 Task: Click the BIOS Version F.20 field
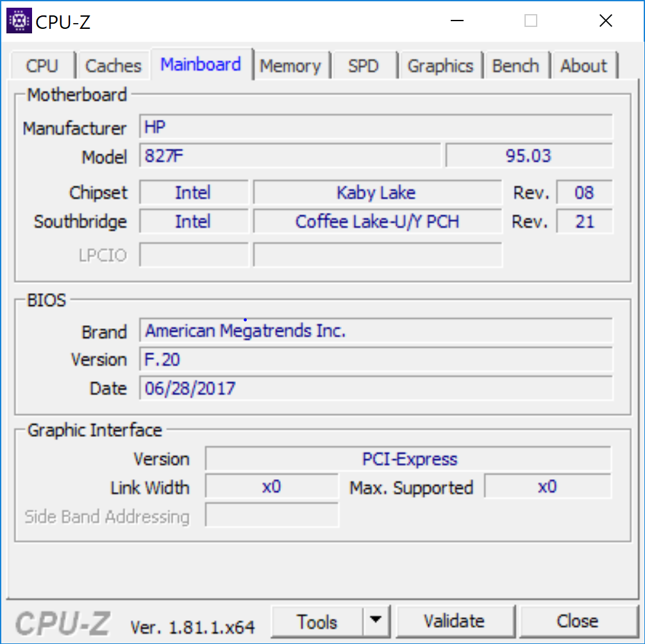click(376, 359)
